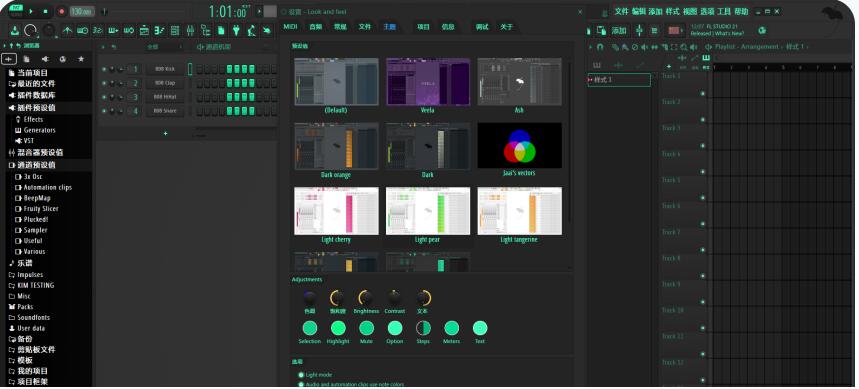Click the 808 Clap channel button
Screen dimensions: 859x389
tap(165, 83)
